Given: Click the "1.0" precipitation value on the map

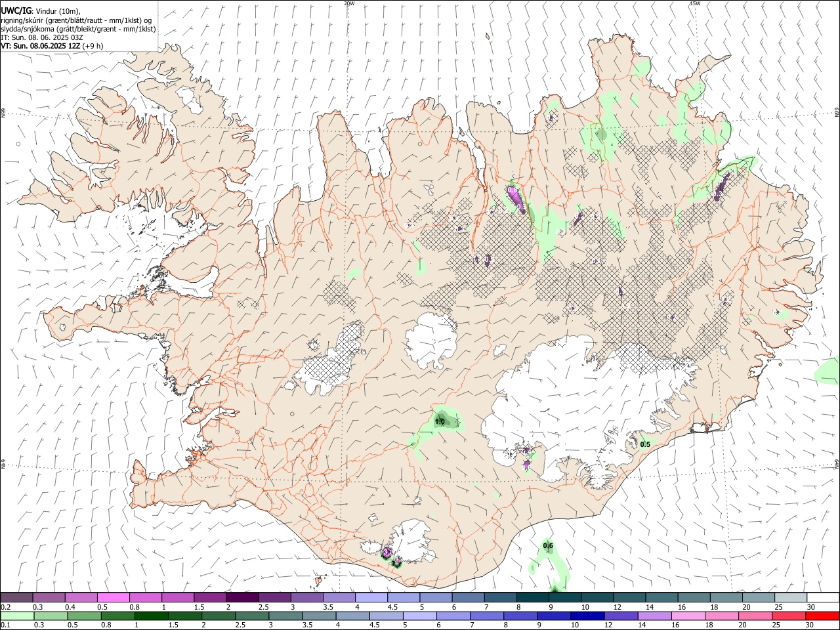Looking at the screenshot, I should click(440, 421).
